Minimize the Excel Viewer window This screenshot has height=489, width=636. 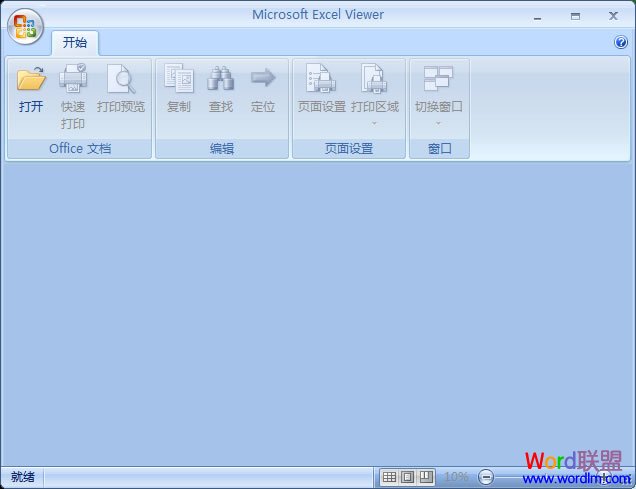537,17
